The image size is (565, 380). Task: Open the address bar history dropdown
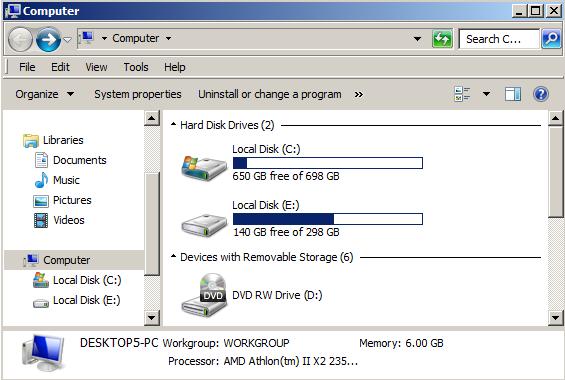coord(417,39)
